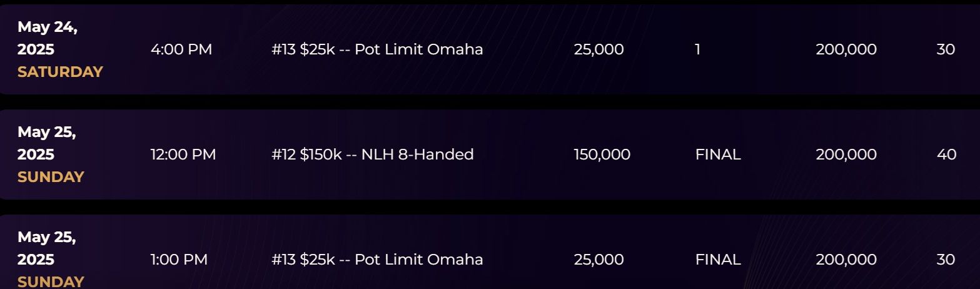Click the 25,000 buy-in in Saturday's row
The image size is (980, 289).
[599, 49]
